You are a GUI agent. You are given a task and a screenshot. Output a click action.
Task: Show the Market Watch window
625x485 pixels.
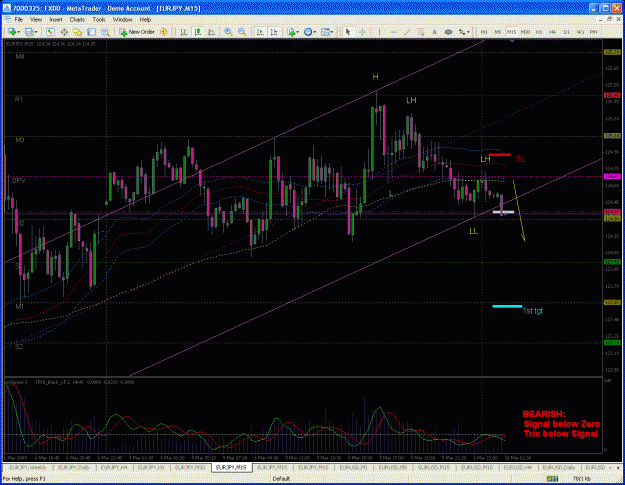[50, 32]
